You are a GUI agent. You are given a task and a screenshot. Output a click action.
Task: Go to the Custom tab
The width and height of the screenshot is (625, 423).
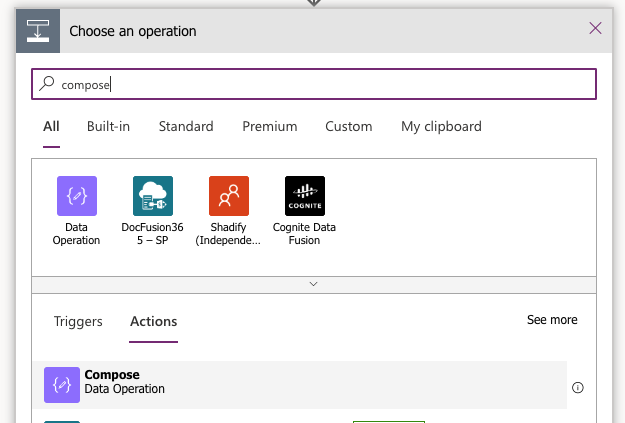click(348, 127)
